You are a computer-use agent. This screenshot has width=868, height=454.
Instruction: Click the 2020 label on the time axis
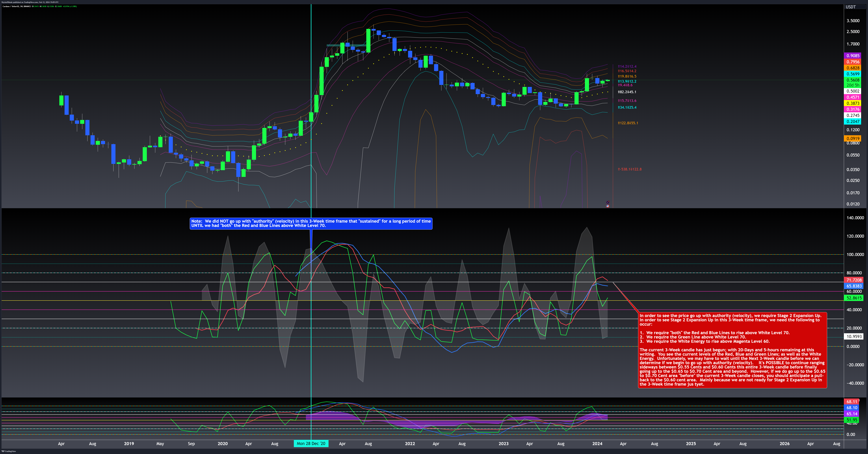[223, 444]
